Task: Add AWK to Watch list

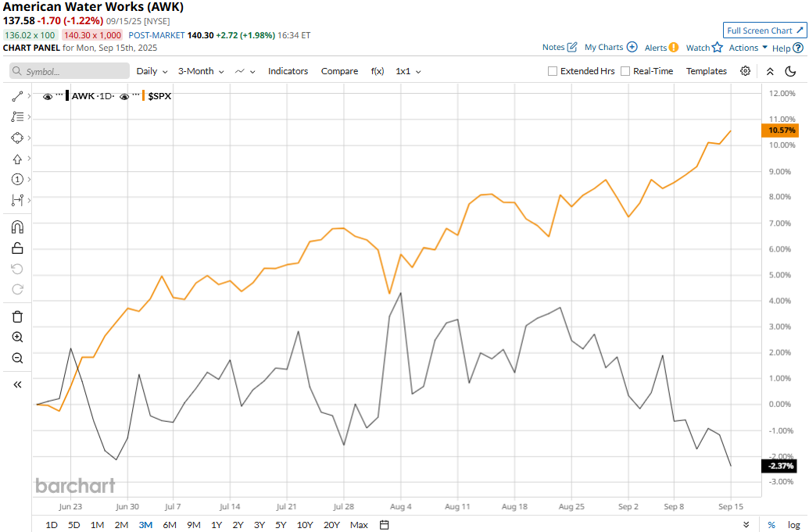Action: (704, 48)
